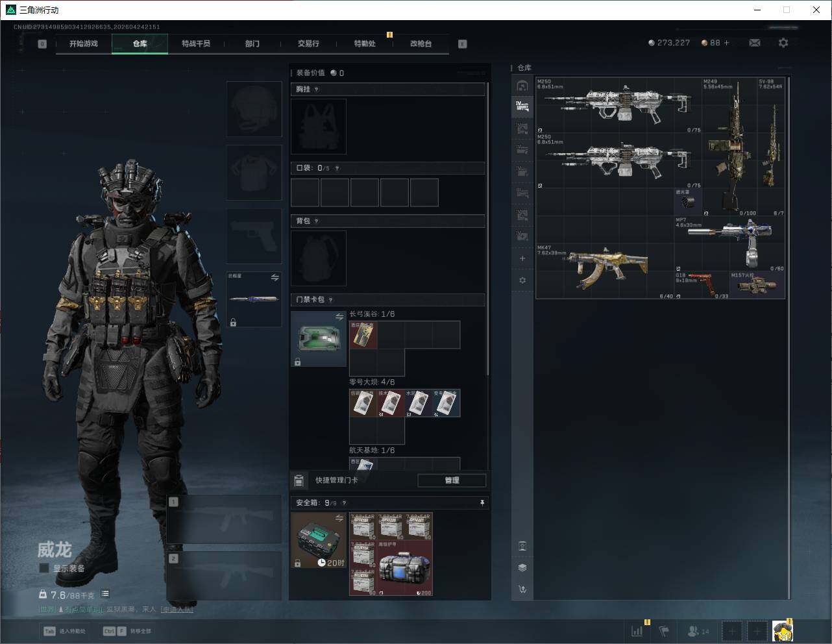Image resolution: width=832 pixels, height=644 pixels.
Task: Click the player avatar at bottom right
Action: (x=783, y=630)
